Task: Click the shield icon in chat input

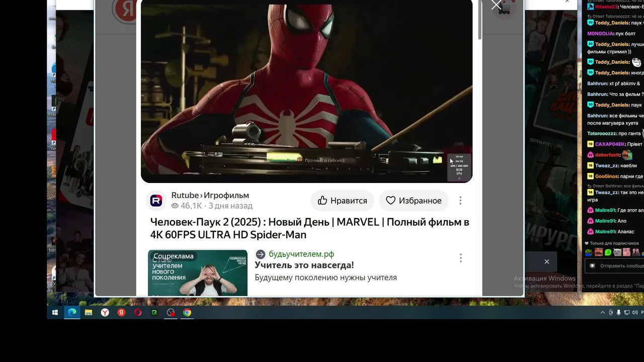Action: point(592,265)
